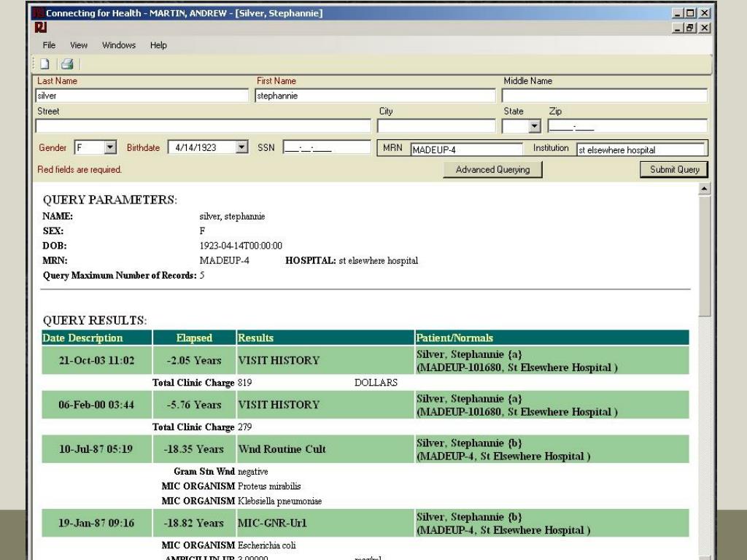Open the Birthdate date picker dropdown
Viewport: 747px width, 560px height.
coord(241,147)
